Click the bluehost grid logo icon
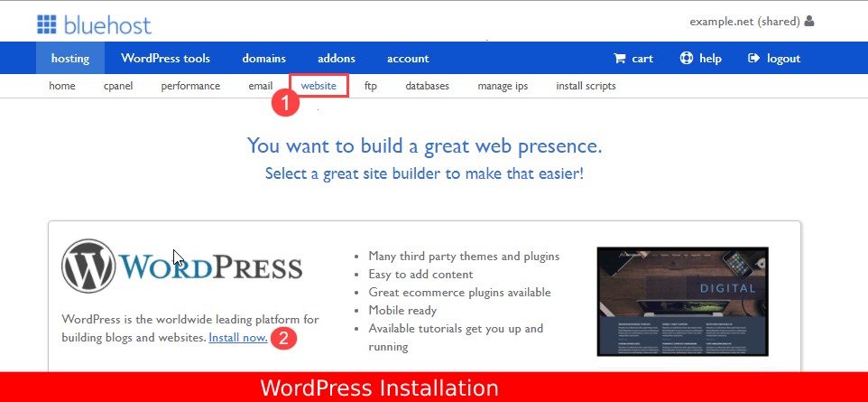 coord(47,24)
